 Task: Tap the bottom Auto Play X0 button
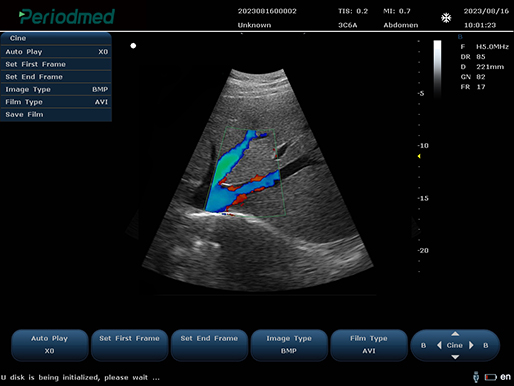pos(50,345)
